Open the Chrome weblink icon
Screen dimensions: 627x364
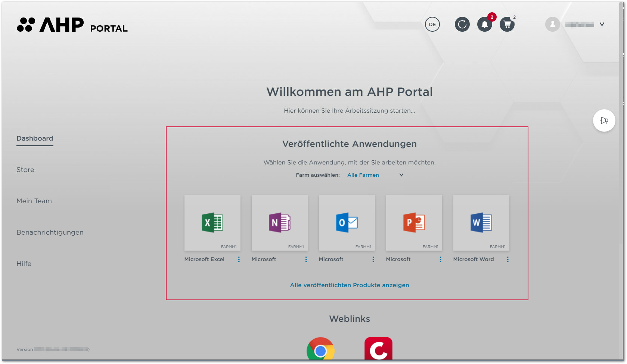[x=320, y=349]
